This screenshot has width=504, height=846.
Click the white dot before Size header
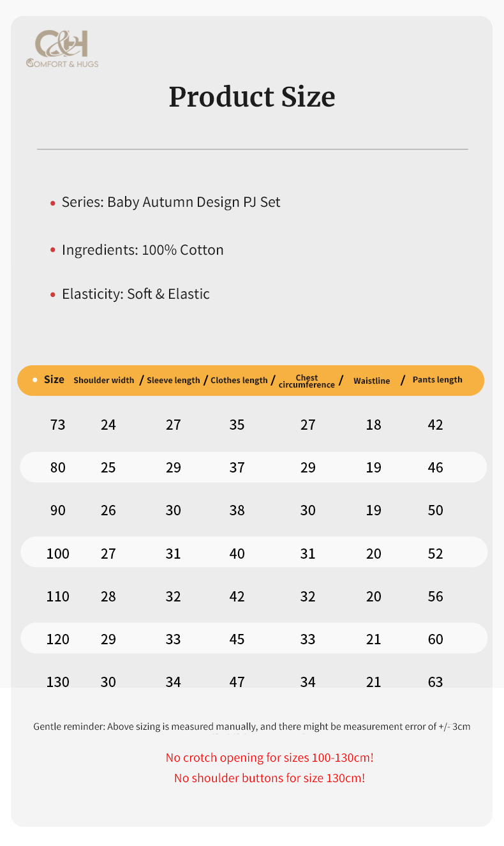[35, 380]
